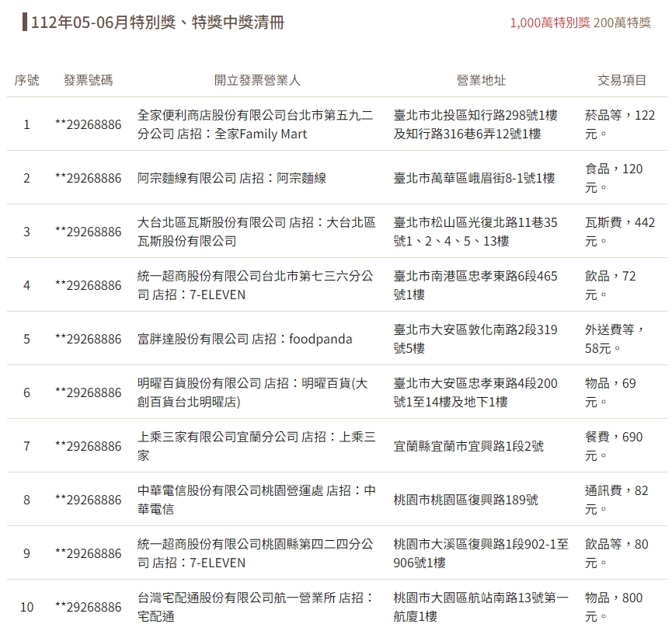Click address 桃園市大園區航站南路13號第一航廈

[x=481, y=607]
